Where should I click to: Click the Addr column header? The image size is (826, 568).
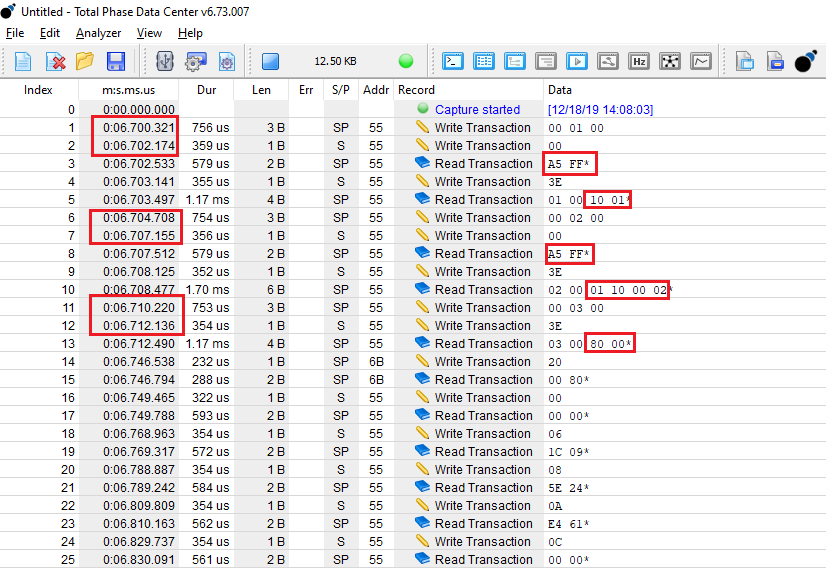coord(376,90)
